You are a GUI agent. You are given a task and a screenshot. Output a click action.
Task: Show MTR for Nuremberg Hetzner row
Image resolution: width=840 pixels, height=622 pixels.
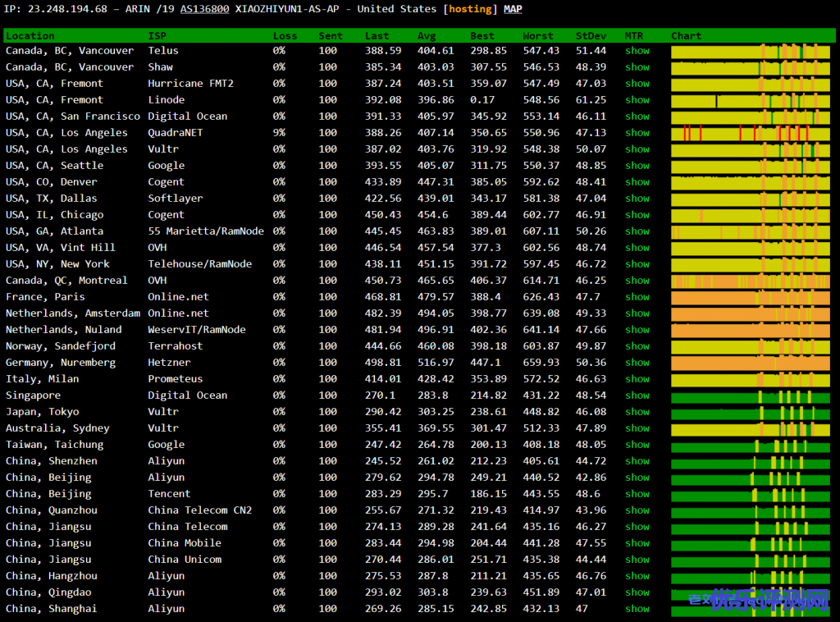[637, 363]
